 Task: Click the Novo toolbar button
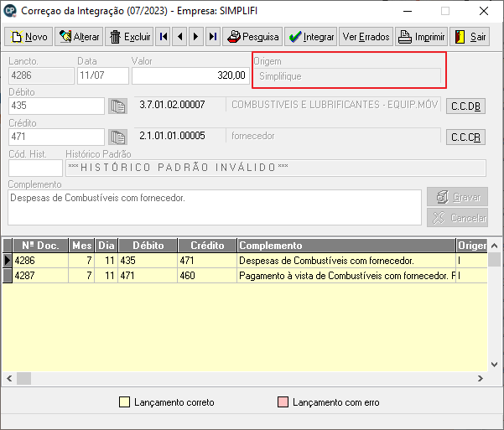[x=29, y=37]
